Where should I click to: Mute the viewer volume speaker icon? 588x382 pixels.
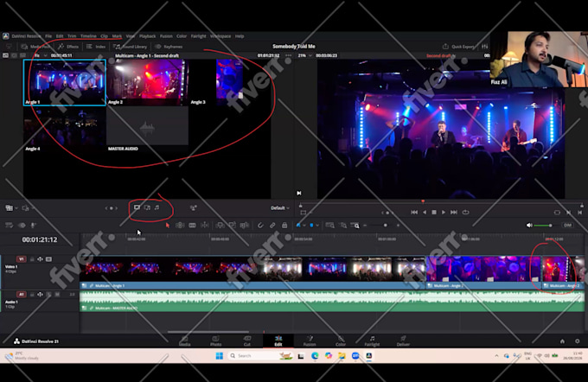pos(529,226)
